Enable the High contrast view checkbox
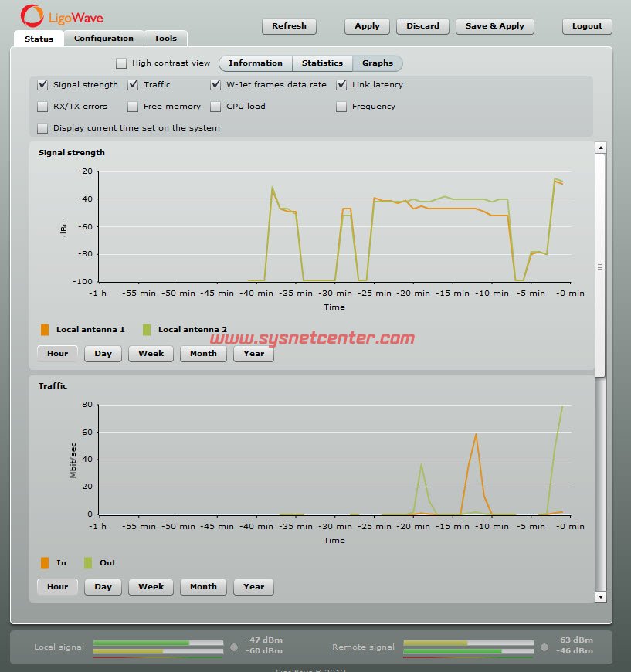This screenshot has width=631, height=672. [x=121, y=63]
